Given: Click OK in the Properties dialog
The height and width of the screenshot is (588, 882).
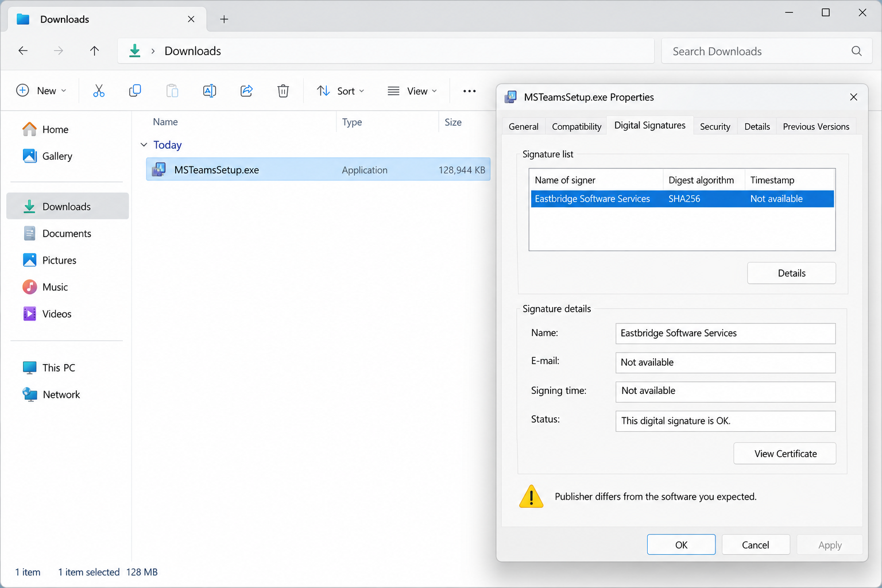Looking at the screenshot, I should tap(681, 545).
